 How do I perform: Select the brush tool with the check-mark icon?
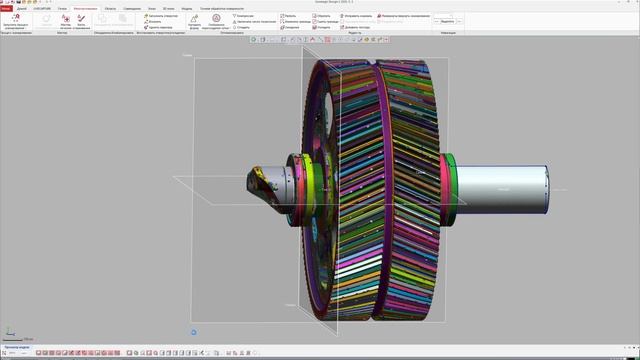click(x=81, y=21)
